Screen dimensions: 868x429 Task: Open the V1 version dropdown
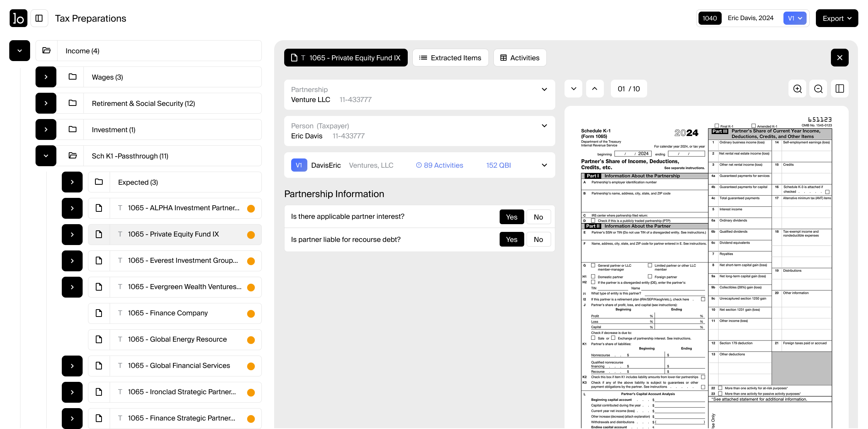(795, 18)
